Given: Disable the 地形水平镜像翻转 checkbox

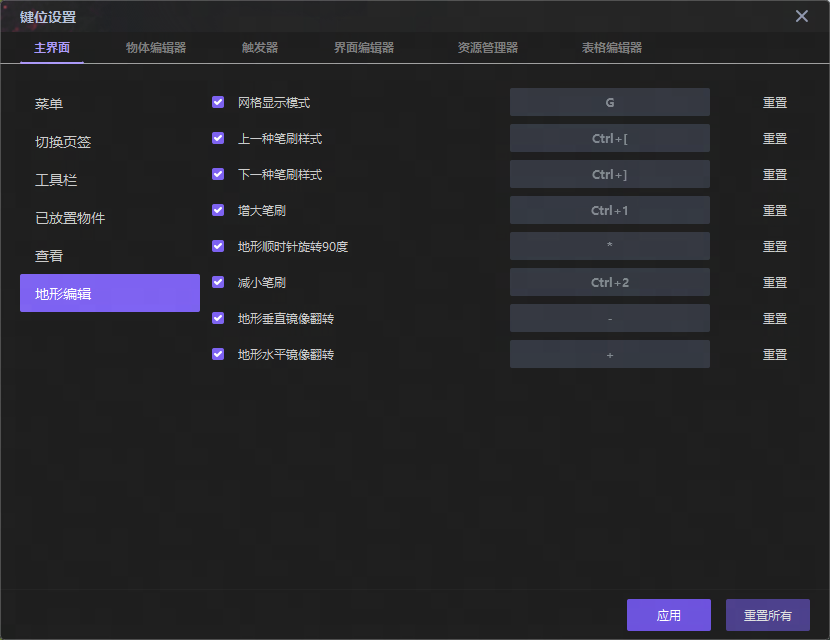Looking at the screenshot, I should 218,354.
